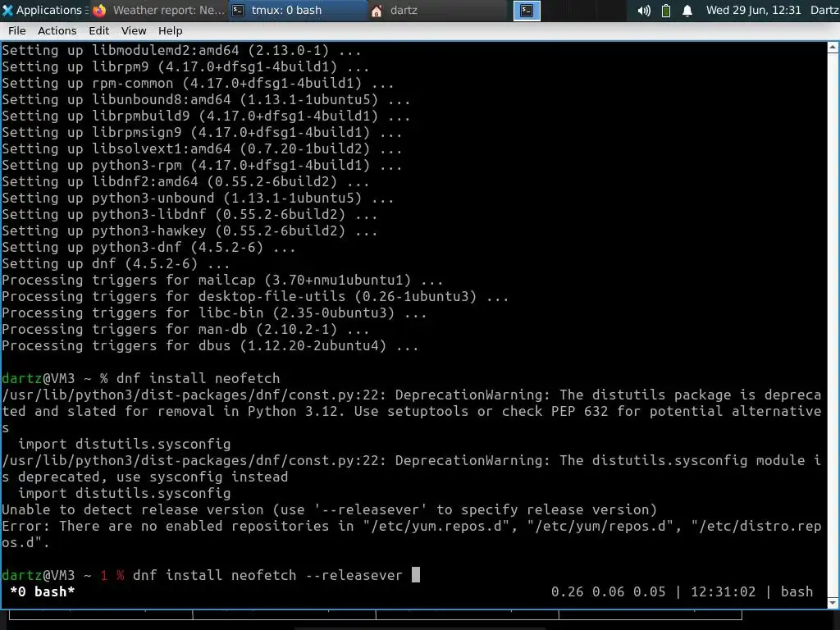The width and height of the screenshot is (840, 630).
Task: Click the tmux window label *0 bash*
Action: click(43, 591)
